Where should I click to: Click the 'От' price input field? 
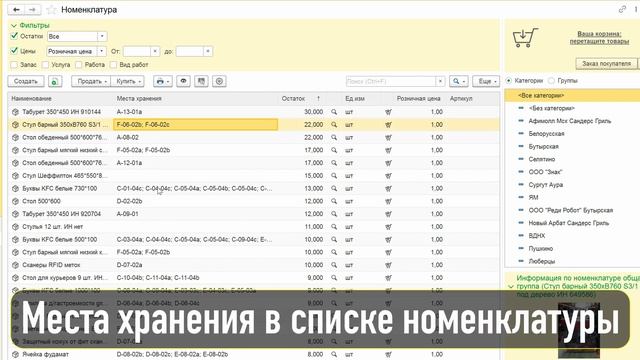click(x=137, y=51)
